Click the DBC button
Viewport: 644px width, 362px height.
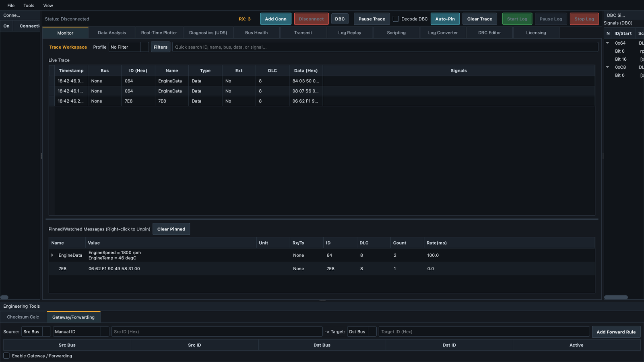click(340, 19)
